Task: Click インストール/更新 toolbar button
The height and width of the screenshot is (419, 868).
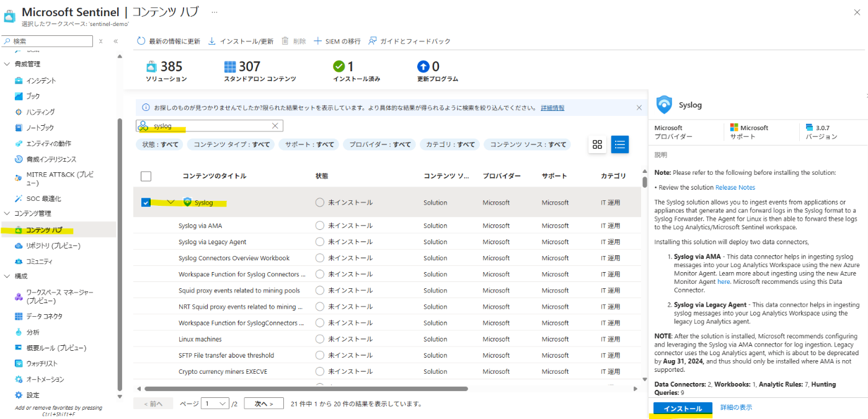Action: 240,41
